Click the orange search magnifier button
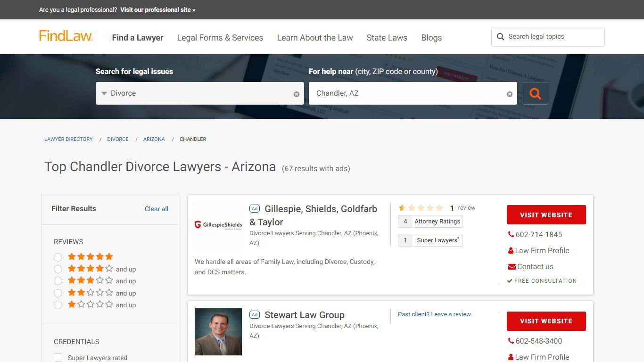 tap(535, 93)
